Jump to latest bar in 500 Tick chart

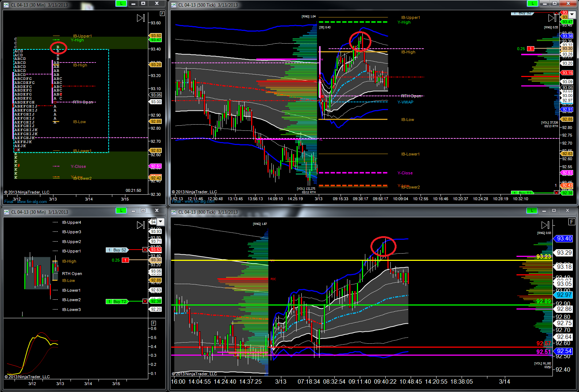click(552, 18)
